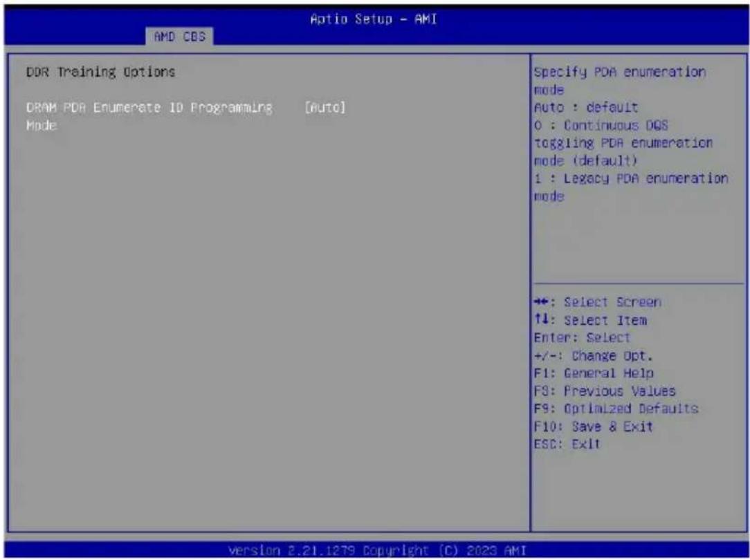The height and width of the screenshot is (560, 750).
Task: Click the 'Enter: Select' key hint
Action: pos(582,338)
